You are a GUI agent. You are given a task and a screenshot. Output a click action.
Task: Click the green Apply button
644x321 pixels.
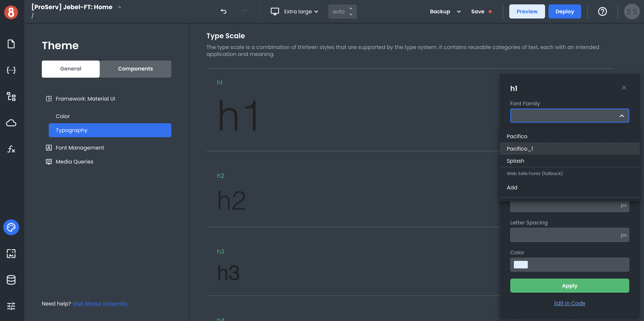coord(569,286)
